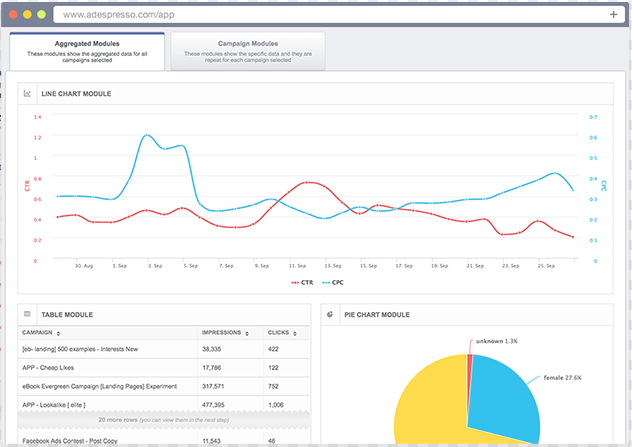Viewport: 632px width, 447px height.
Task: Click the '20 more rows' notice
Action: (164, 420)
